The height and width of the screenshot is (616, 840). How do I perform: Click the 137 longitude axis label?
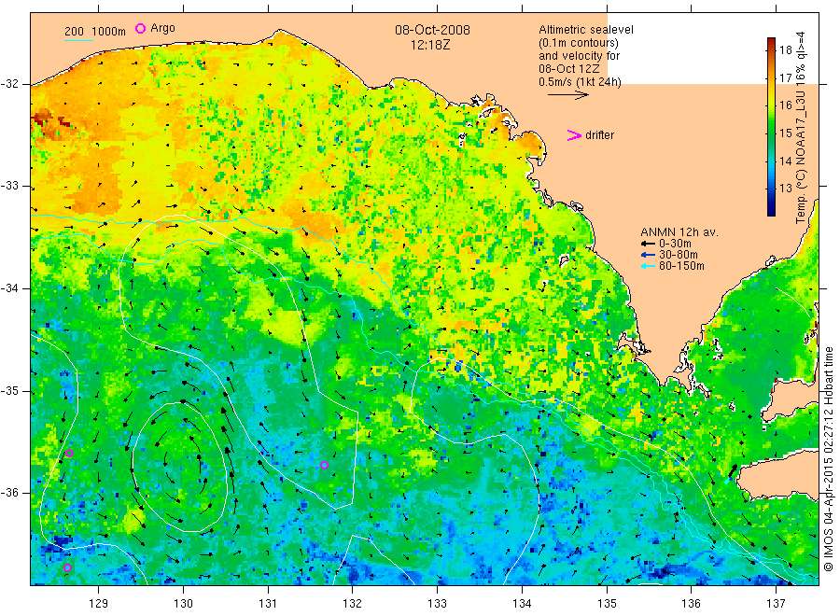point(777,604)
